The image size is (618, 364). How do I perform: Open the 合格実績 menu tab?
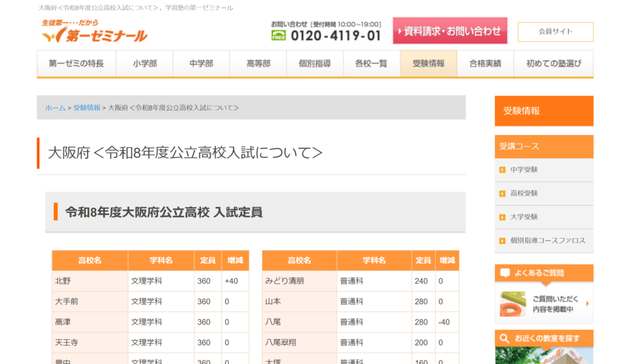[485, 63]
